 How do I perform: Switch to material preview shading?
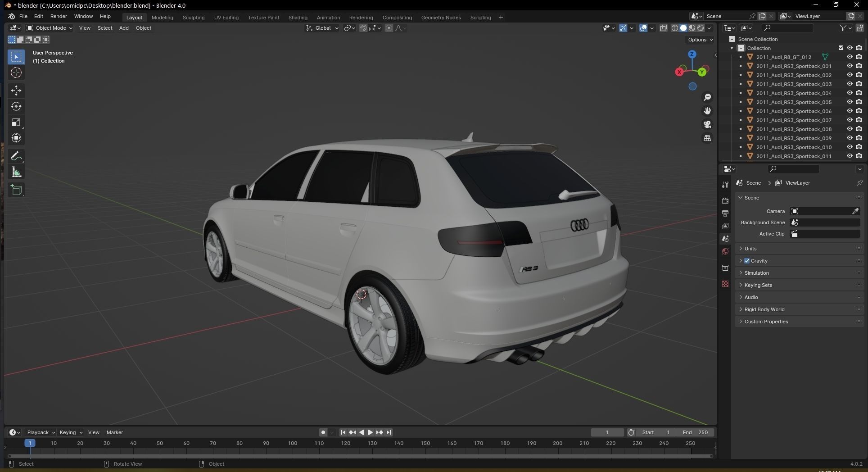pyautogui.click(x=692, y=28)
